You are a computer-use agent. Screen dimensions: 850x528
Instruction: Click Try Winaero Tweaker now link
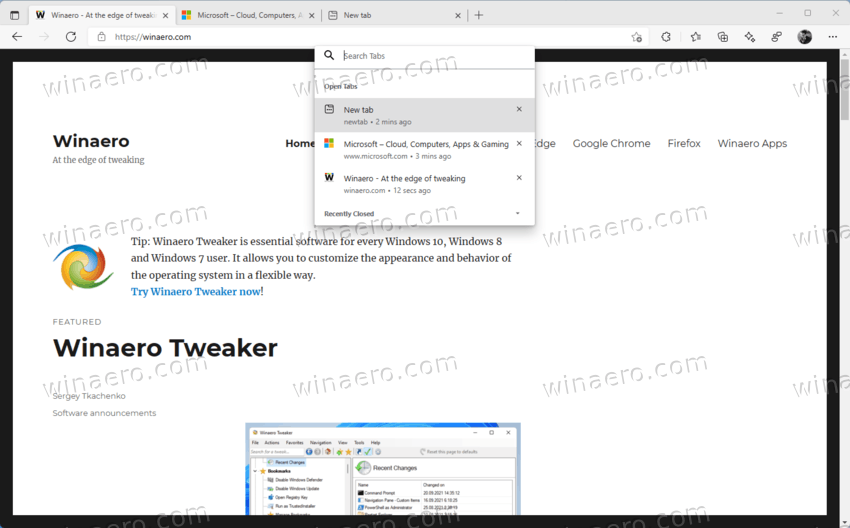pos(196,292)
